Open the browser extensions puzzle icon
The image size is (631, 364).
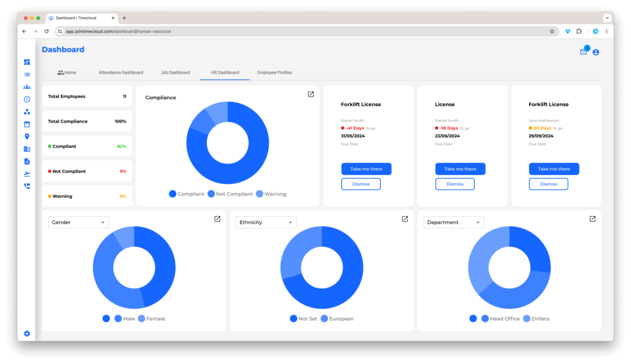579,31
